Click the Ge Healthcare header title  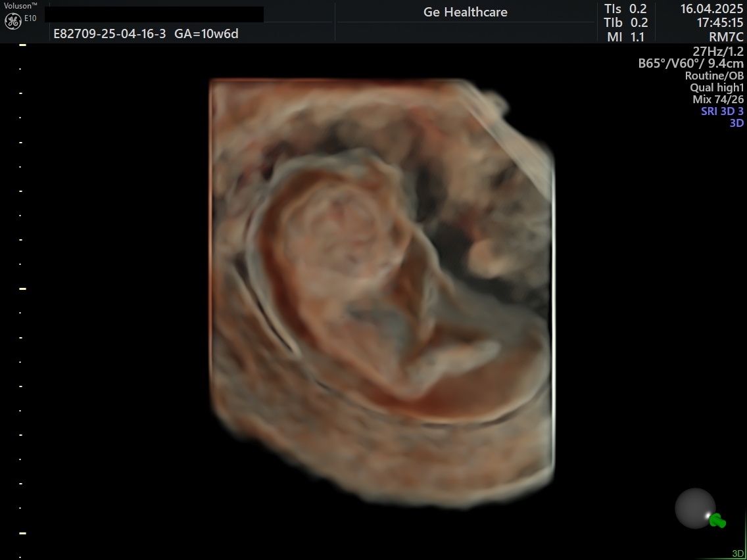[x=465, y=12]
